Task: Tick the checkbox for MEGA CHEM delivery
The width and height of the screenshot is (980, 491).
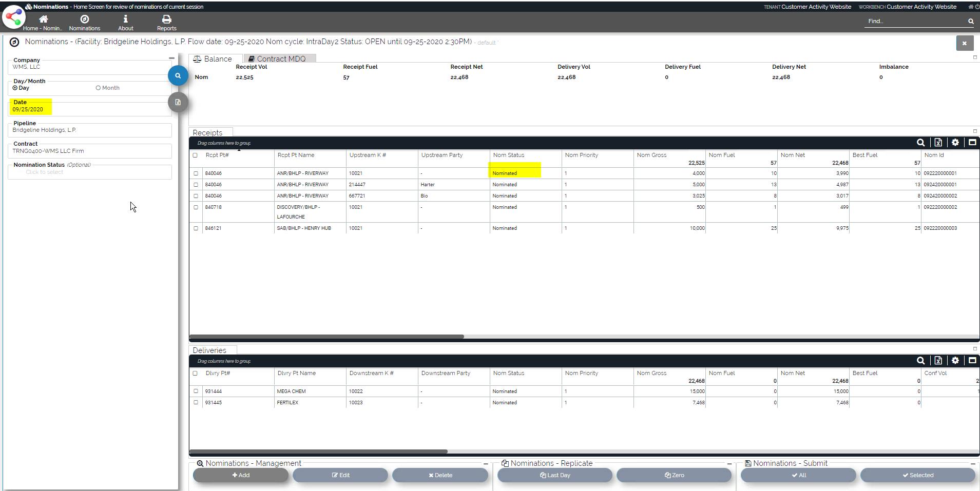Action: coord(196,391)
